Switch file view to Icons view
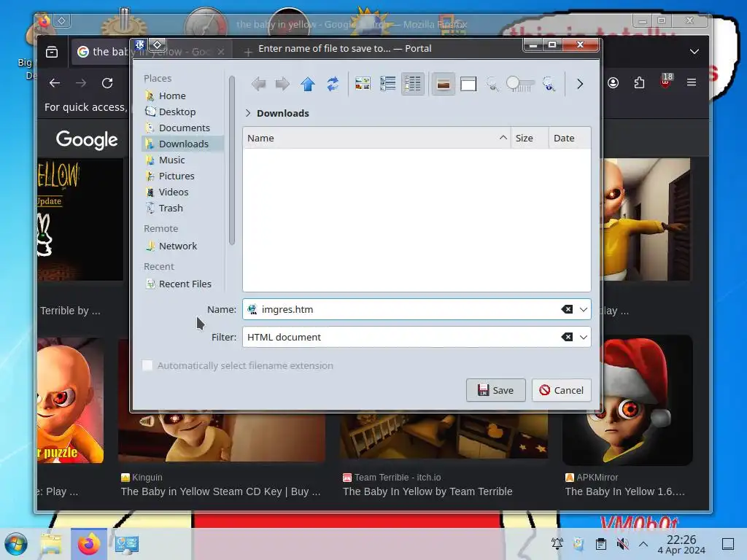This screenshot has width=747, height=560. (x=363, y=85)
